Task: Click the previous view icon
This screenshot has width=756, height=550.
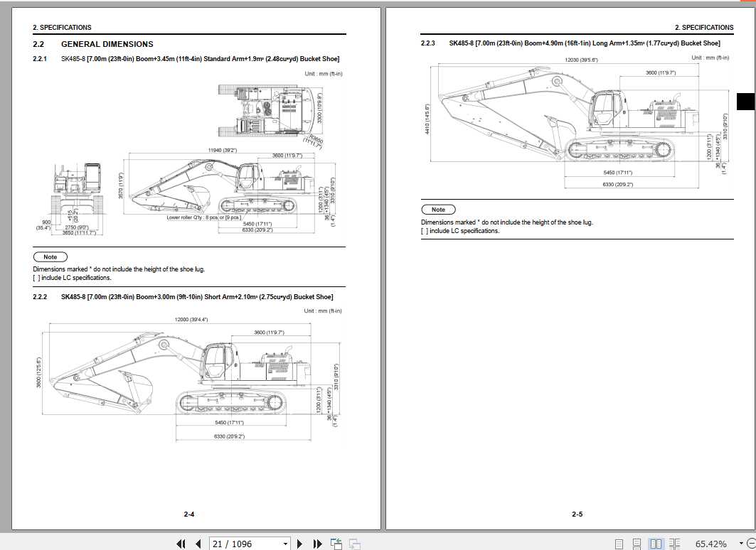Action: [x=336, y=544]
